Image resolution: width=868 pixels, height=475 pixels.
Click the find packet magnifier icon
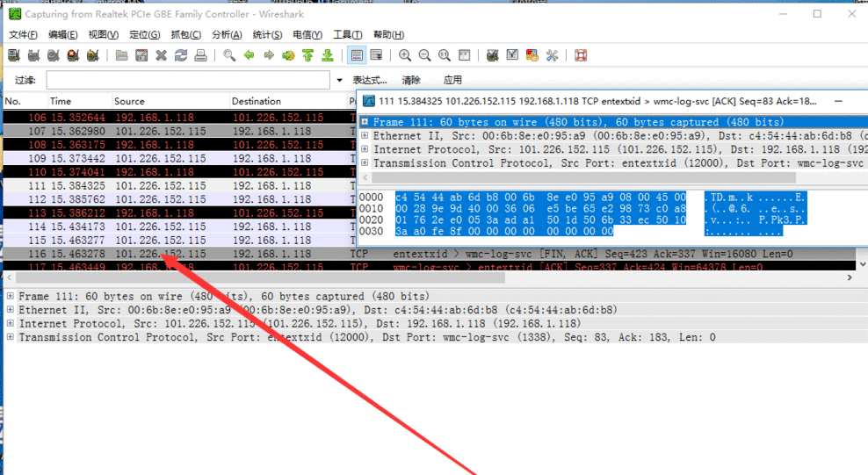click(229, 55)
